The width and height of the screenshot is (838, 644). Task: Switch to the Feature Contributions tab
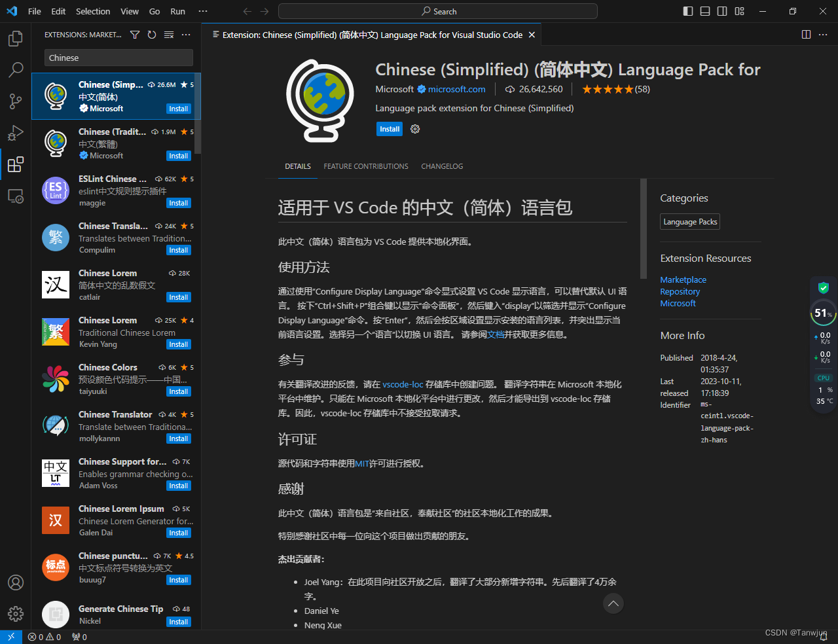pos(366,166)
